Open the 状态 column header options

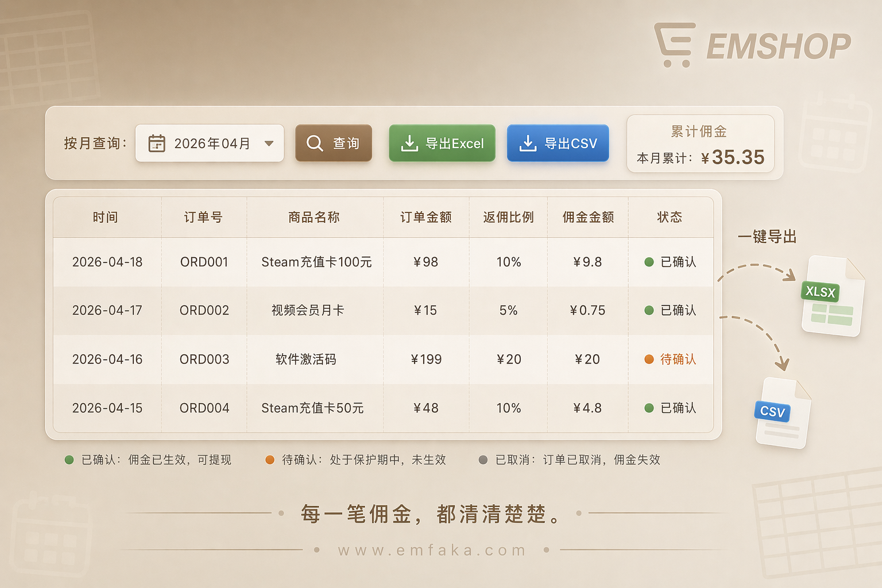(670, 217)
